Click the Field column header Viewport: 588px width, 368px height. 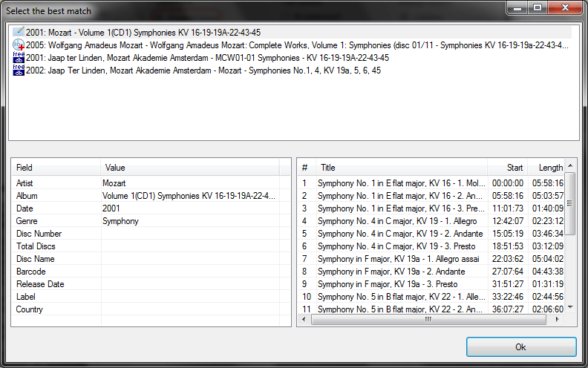[56, 168]
